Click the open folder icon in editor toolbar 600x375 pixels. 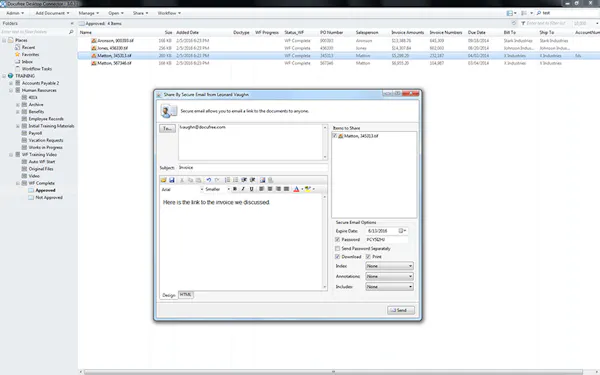163,180
